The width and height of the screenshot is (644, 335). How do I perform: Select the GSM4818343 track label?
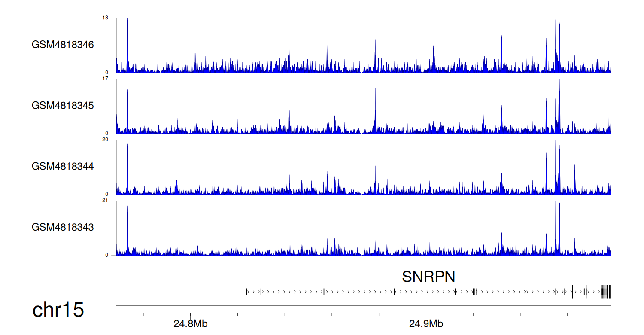click(x=63, y=227)
